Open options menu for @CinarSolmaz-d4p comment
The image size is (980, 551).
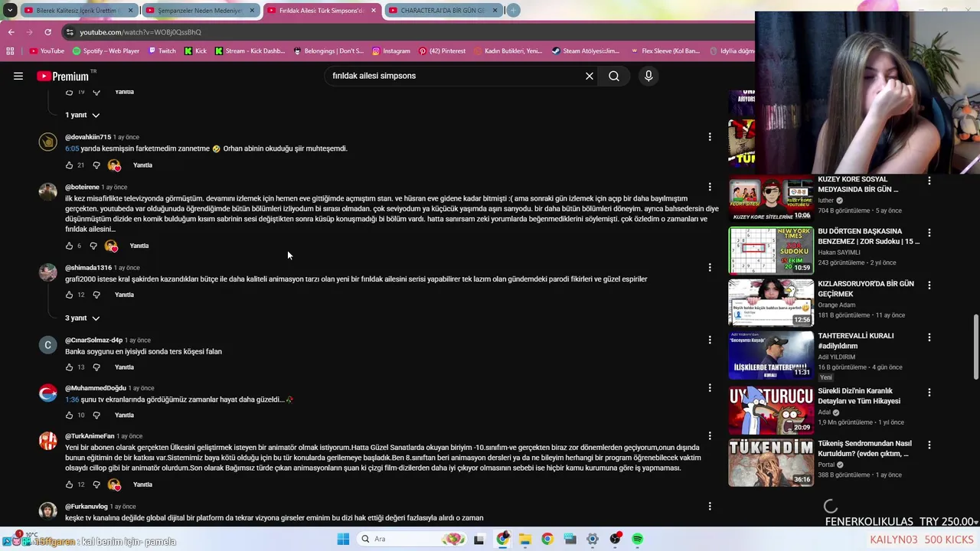point(710,340)
